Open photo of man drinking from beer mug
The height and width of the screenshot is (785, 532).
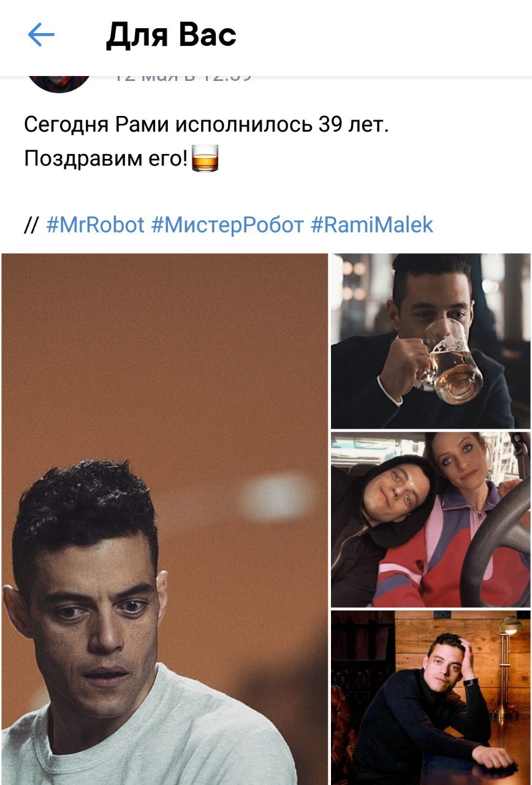(431, 341)
